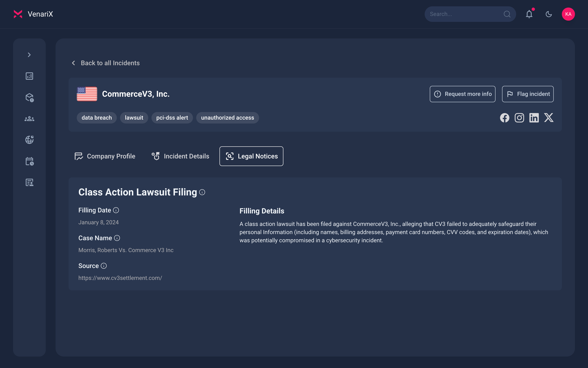Click the Flag incident button
The image size is (588, 368).
pyautogui.click(x=528, y=94)
